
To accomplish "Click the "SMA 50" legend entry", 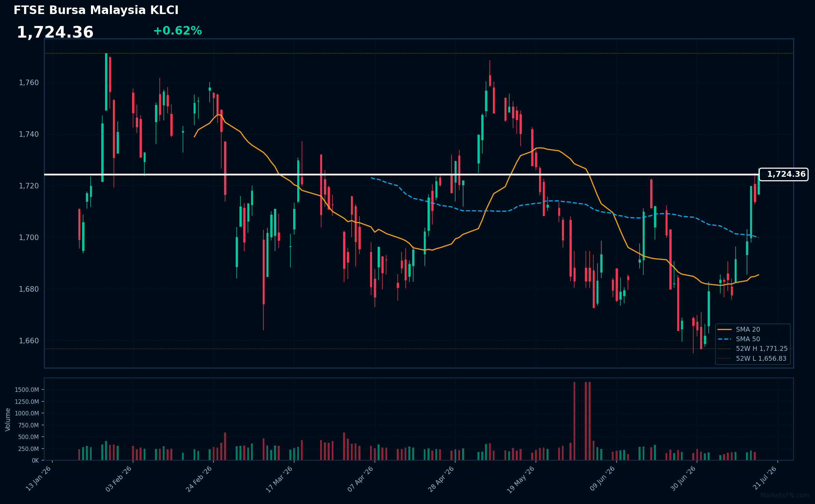I will pyautogui.click(x=739, y=339).
